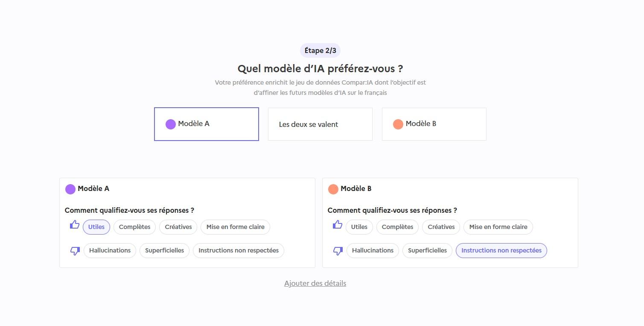Select the Modèle A preference option
Viewport: 644px width, 326px height.
coord(207,124)
